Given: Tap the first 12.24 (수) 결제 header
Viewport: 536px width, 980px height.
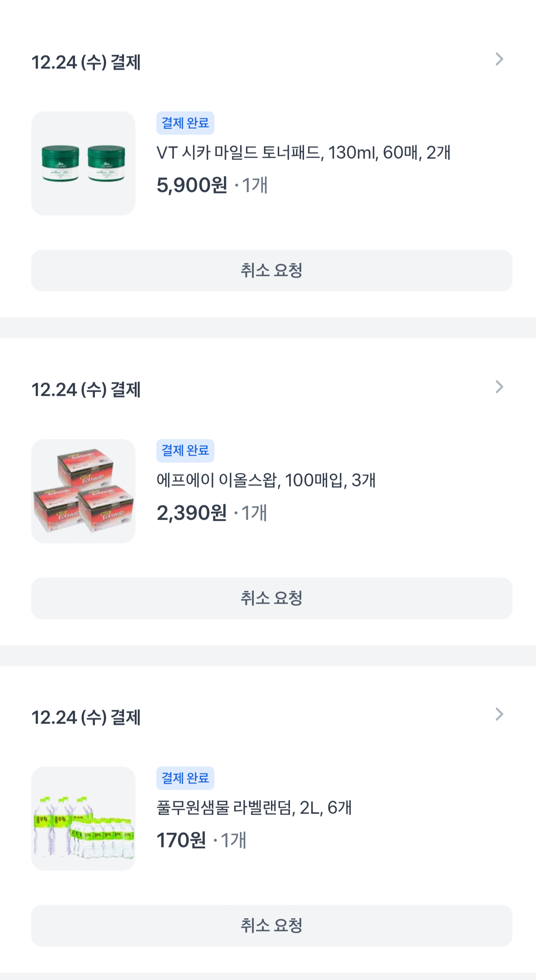Looking at the screenshot, I should [86, 62].
